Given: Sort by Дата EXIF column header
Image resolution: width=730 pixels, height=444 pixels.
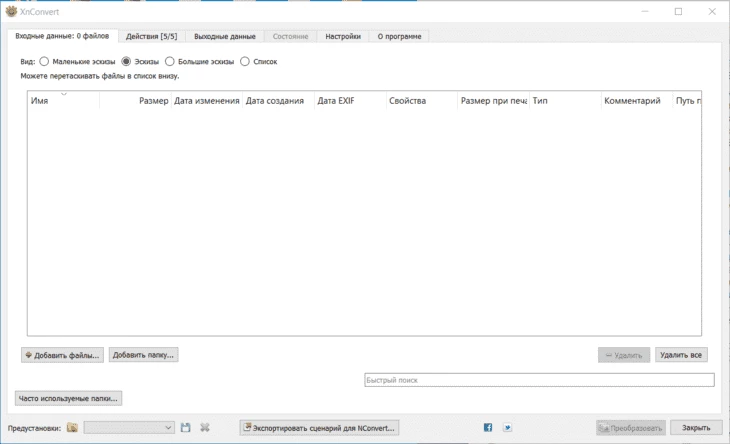Looking at the screenshot, I should (350, 101).
